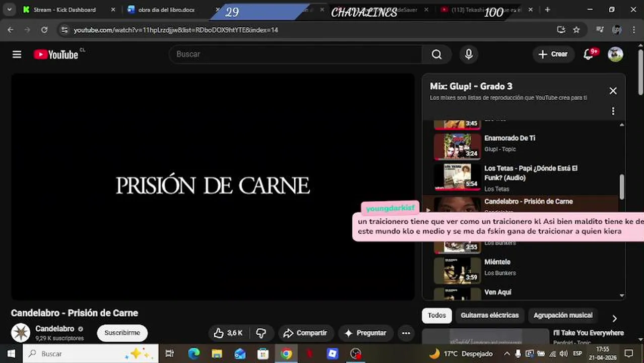Image resolution: width=644 pixels, height=363 pixels.
Task: Close the Stream - Kick Dashboard tab
Action: 113,10
